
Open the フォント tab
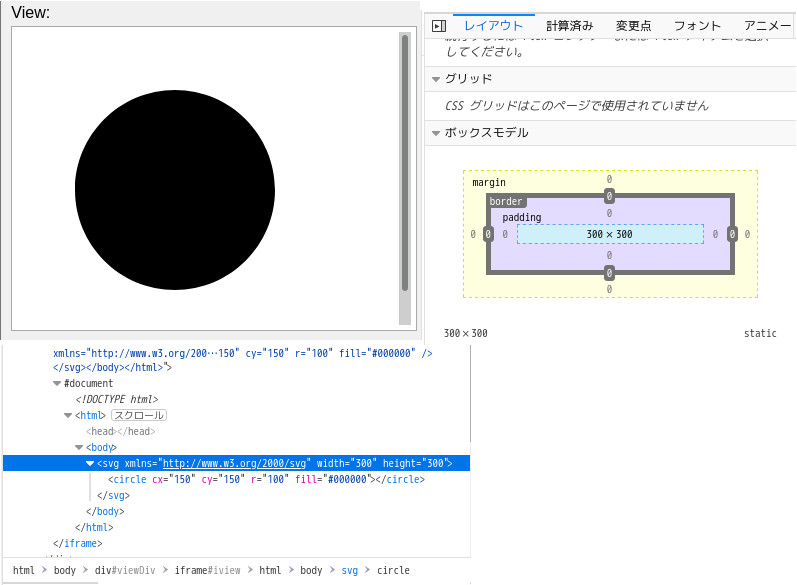[697, 26]
